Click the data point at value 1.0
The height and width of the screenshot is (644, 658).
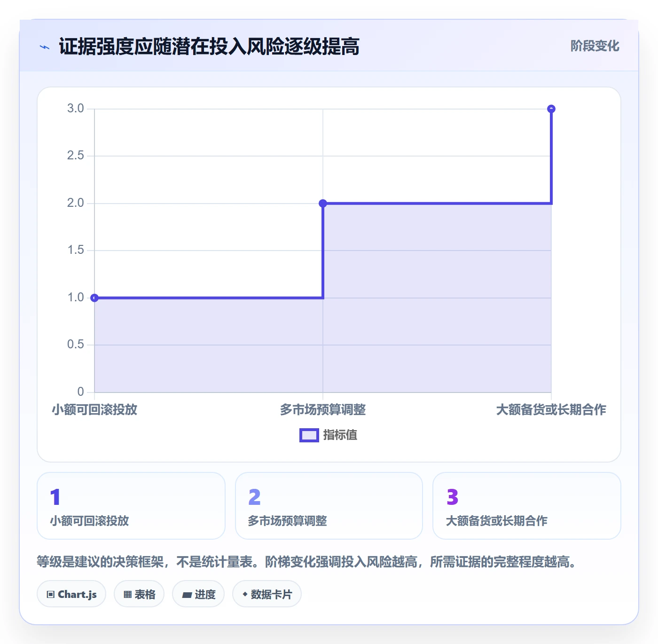click(94, 298)
